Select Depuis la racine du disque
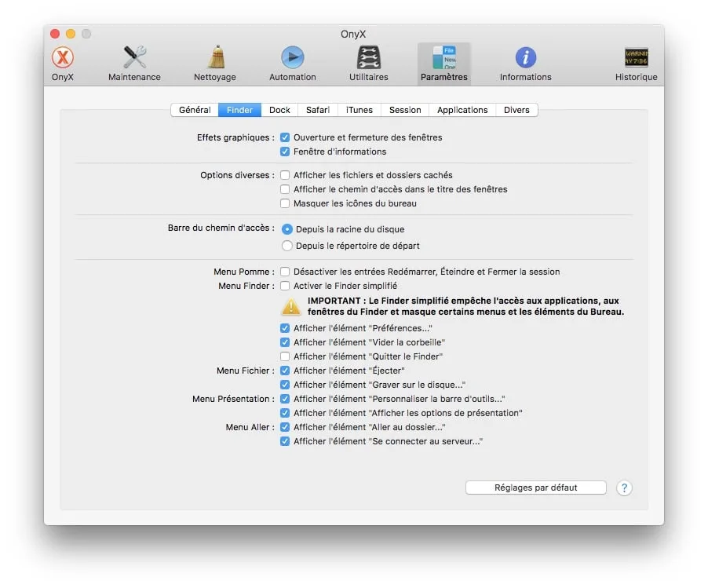This screenshot has height=588, width=708. (286, 229)
